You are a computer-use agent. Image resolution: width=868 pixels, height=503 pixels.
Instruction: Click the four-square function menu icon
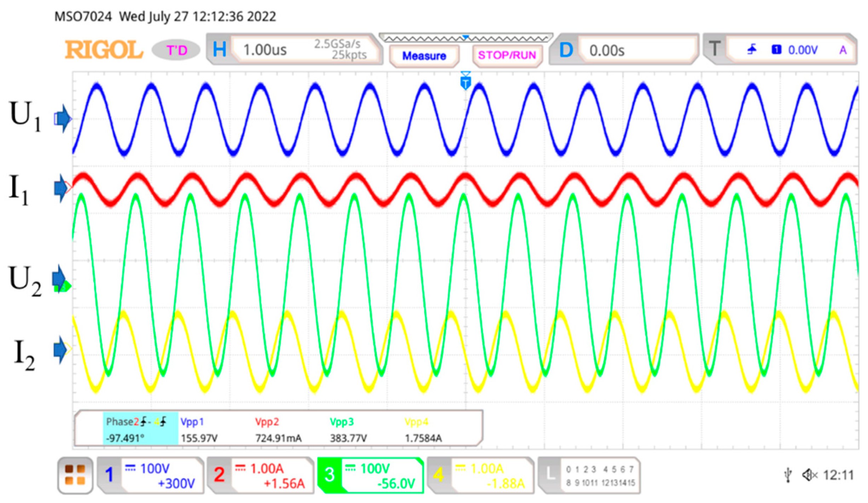click(x=75, y=475)
